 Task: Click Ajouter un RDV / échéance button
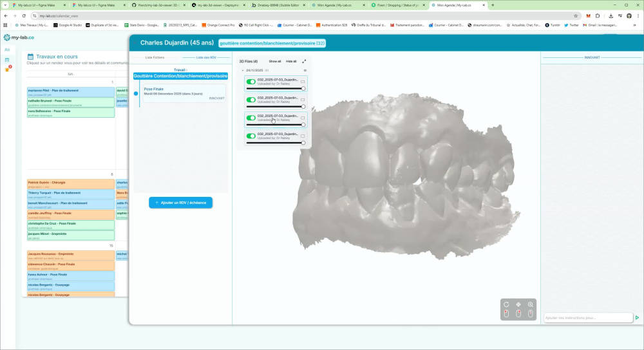[181, 203]
